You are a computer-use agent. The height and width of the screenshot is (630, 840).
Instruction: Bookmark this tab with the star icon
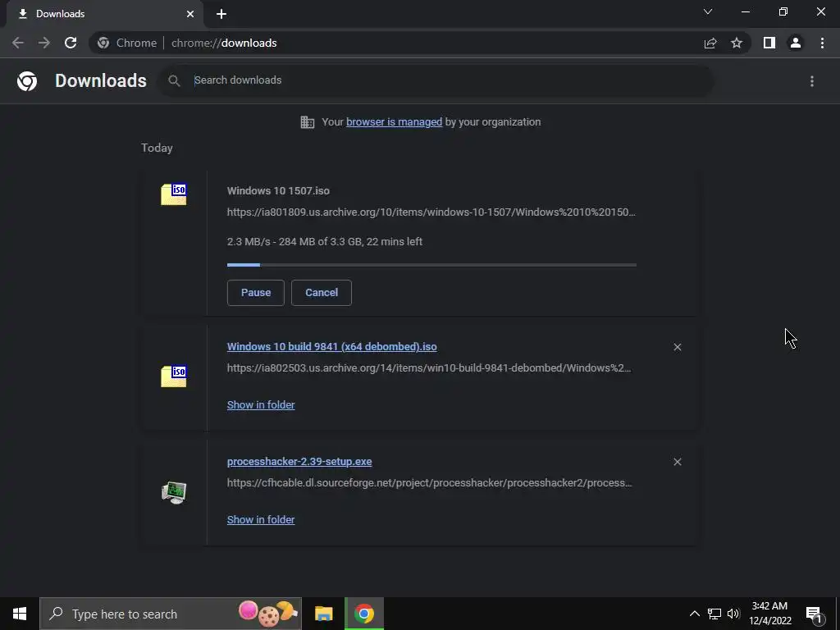737,43
